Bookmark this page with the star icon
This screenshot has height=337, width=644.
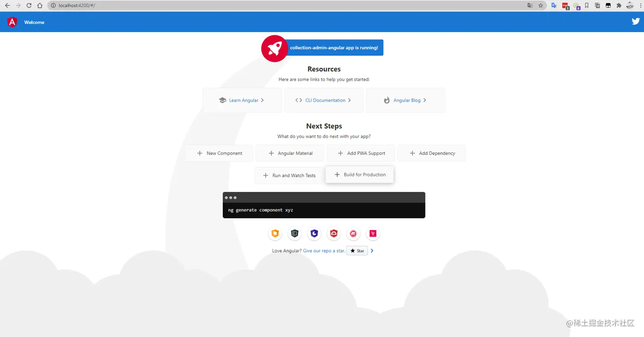[541, 6]
